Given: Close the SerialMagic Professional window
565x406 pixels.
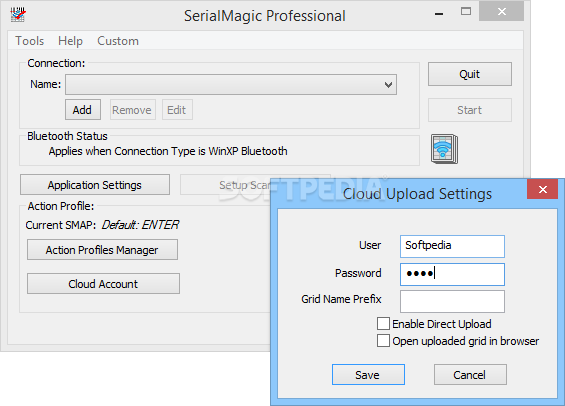Looking at the screenshot, I should point(501,12).
